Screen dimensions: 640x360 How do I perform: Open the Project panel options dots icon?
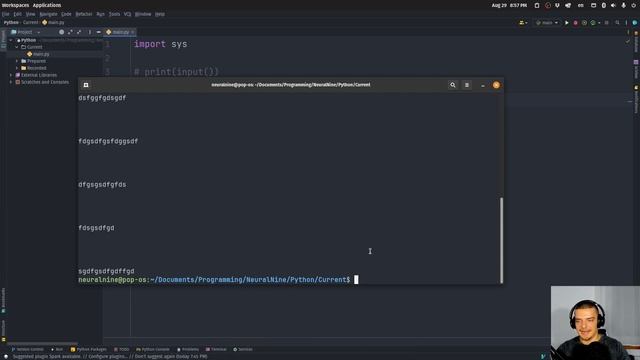(x=90, y=32)
